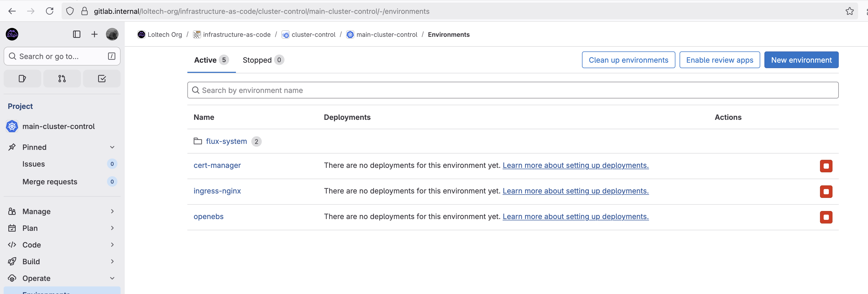Click the GitLab home logo icon
Viewport: 868px width, 294px height.
coord(12,34)
